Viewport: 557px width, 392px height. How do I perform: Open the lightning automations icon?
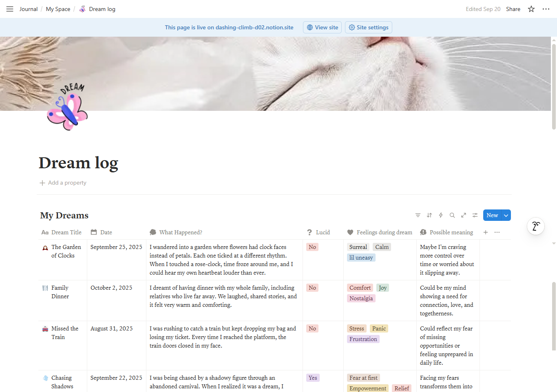[x=441, y=215]
